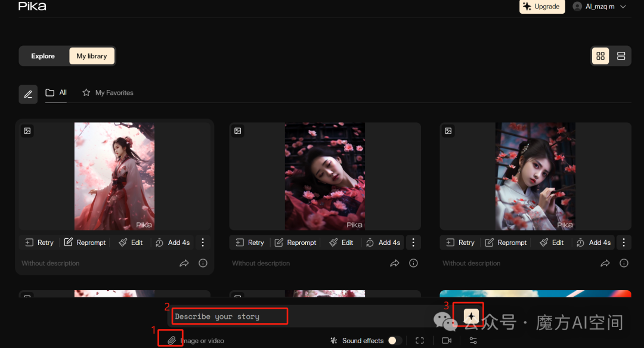Click Retry on the third video card
This screenshot has width=644, height=348.
[460, 243]
